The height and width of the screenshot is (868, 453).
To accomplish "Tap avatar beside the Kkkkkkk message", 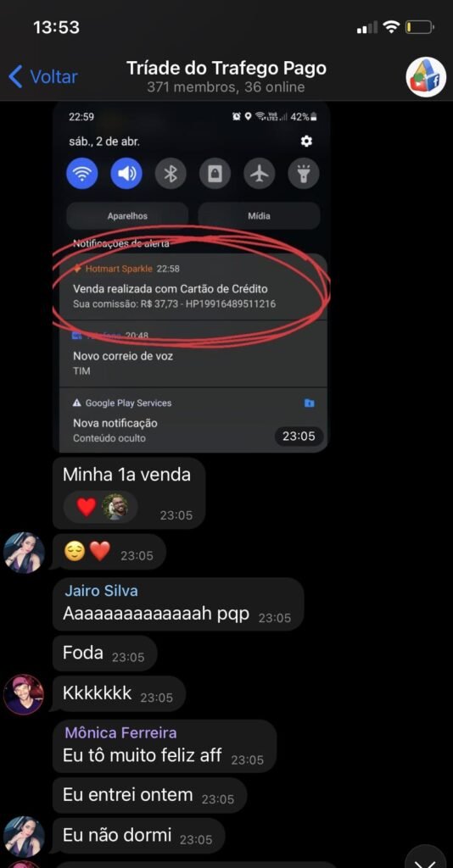I will (24, 695).
